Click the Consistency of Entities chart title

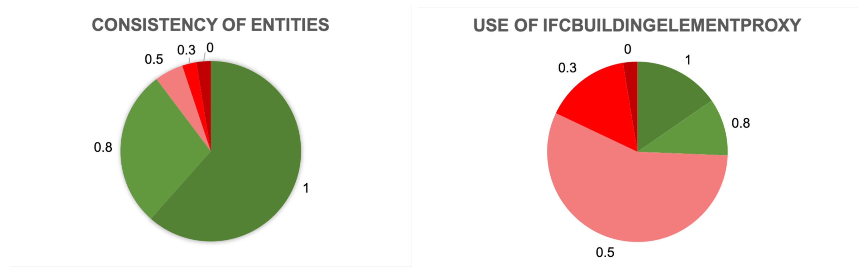click(x=210, y=25)
